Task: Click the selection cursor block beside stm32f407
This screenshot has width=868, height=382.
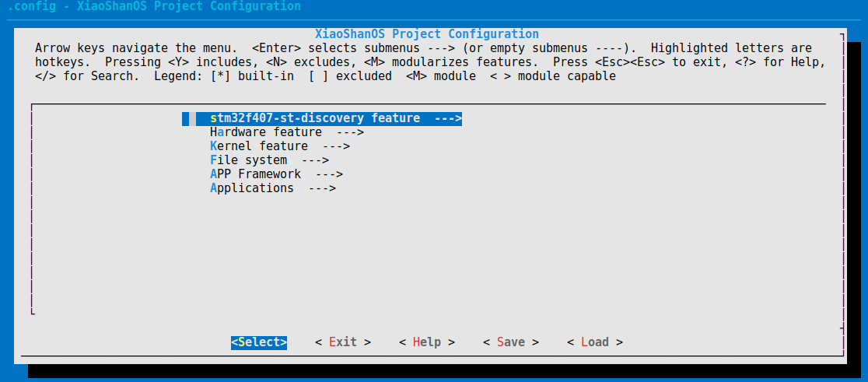Action: tap(186, 118)
